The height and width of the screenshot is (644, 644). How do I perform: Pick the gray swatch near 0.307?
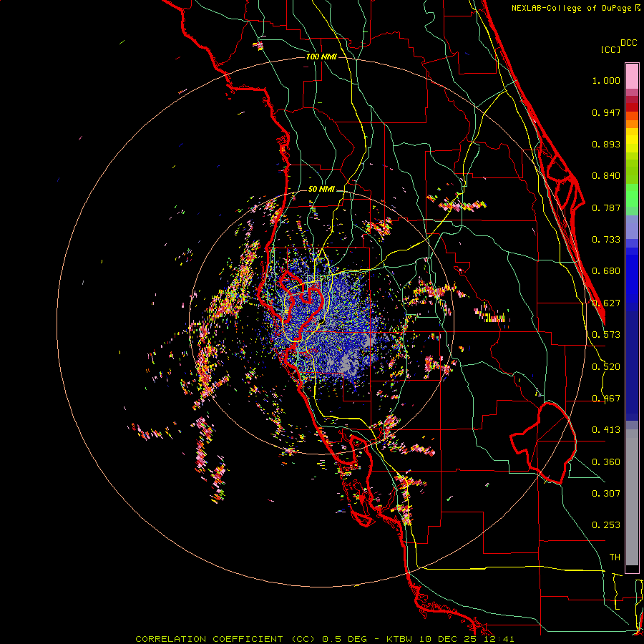click(x=632, y=494)
